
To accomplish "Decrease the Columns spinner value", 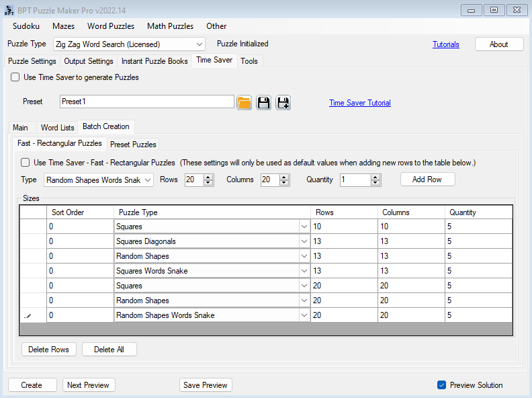I will (x=284, y=183).
